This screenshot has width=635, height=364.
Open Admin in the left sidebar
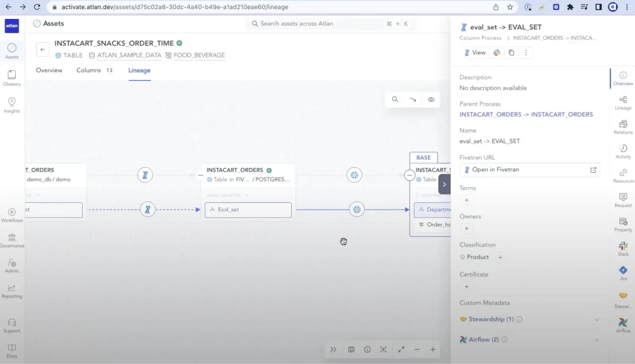coord(12,266)
